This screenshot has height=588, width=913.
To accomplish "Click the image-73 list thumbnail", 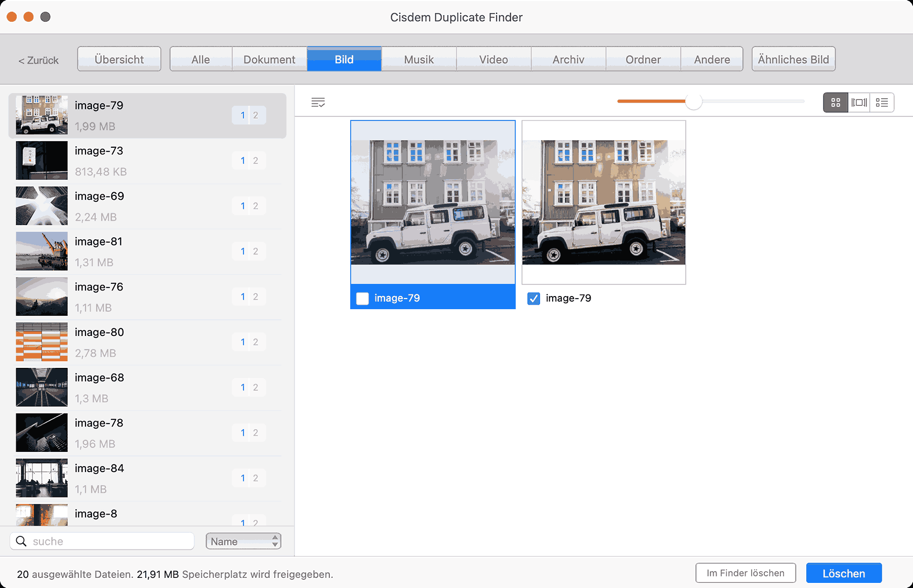I will pos(41,160).
